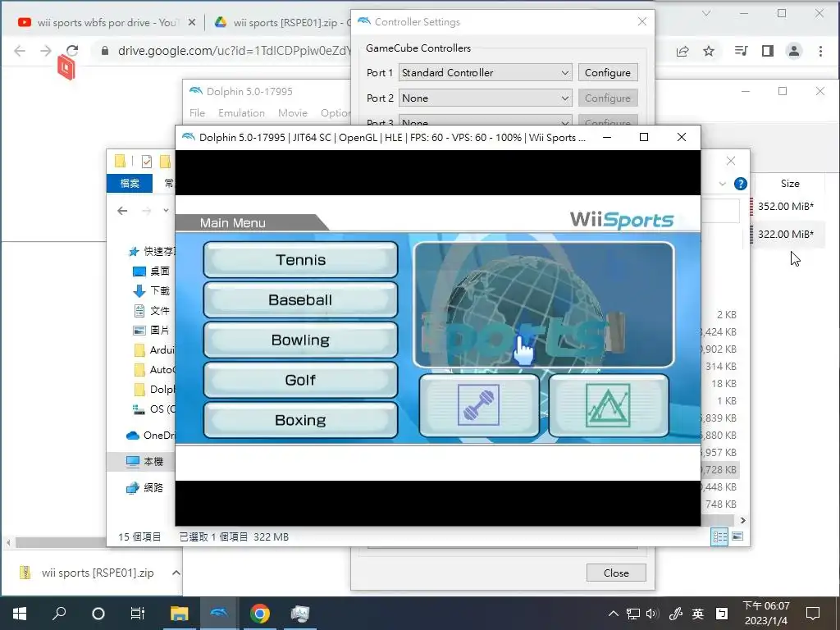Open the Wii Fitness graph icon
Screen dimensions: 840x630
tap(609, 405)
